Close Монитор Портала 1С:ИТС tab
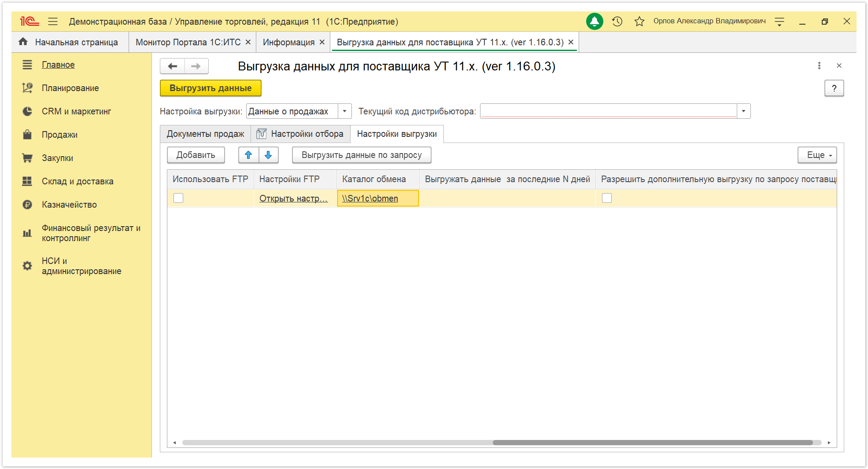Image resolution: width=868 pixels, height=469 pixels. (x=248, y=42)
